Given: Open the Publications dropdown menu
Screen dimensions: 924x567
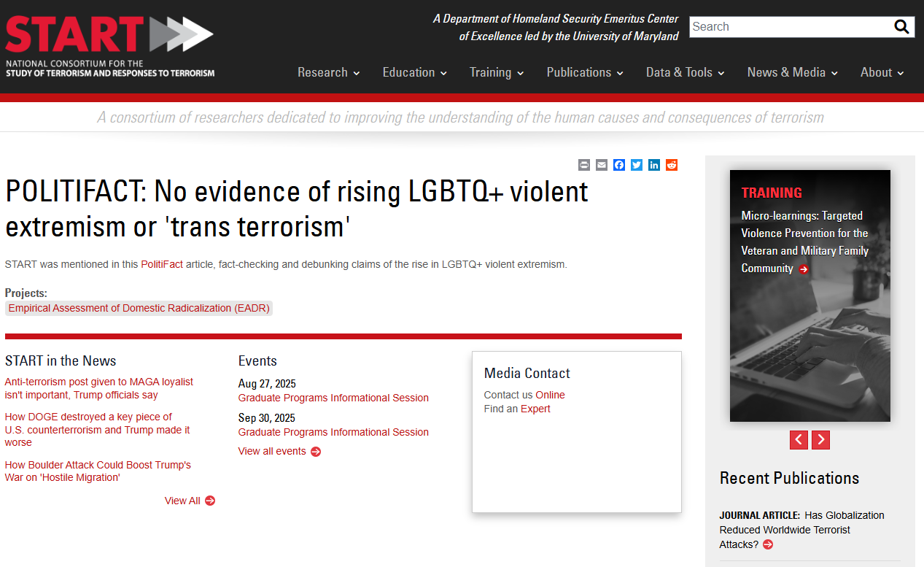Looking at the screenshot, I should (585, 72).
